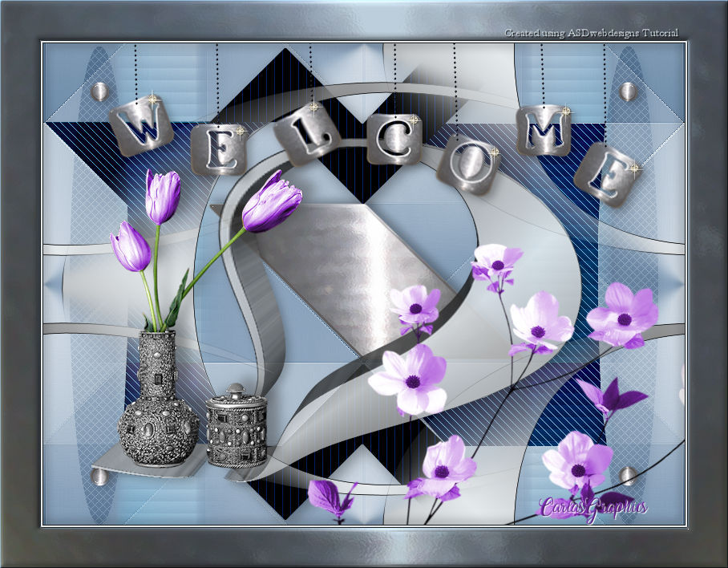Click the silver rivet in top-right corner
This screenshot has height=568, width=728.
click(629, 91)
